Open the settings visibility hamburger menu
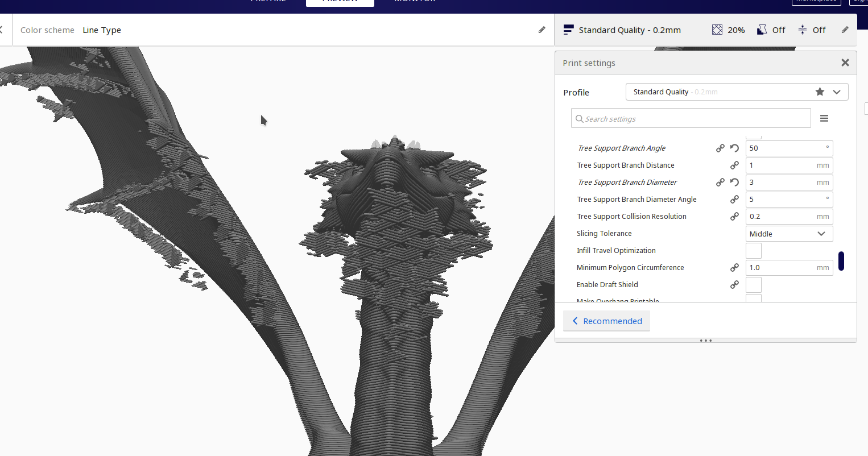The width and height of the screenshot is (868, 456). [x=824, y=118]
